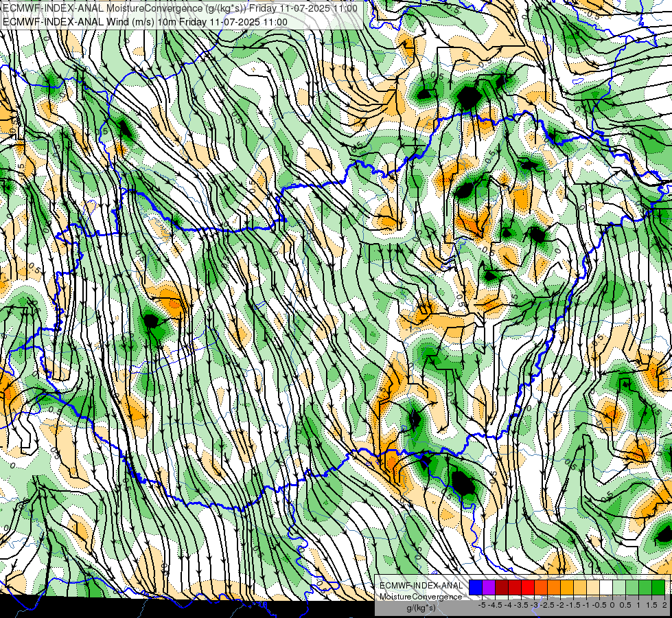Click the legend word MoistureConvergence

(421, 597)
